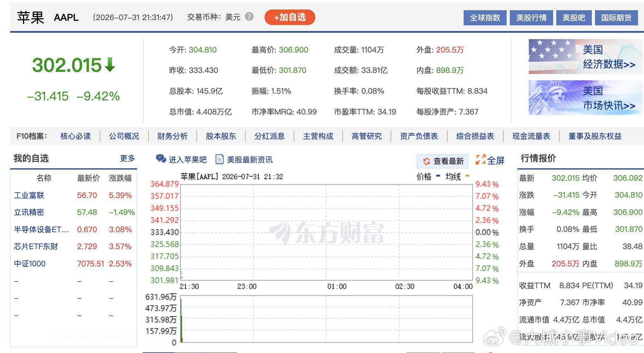Select 股本股东 tab
Screen dimensions: 644x353
click(x=221, y=136)
